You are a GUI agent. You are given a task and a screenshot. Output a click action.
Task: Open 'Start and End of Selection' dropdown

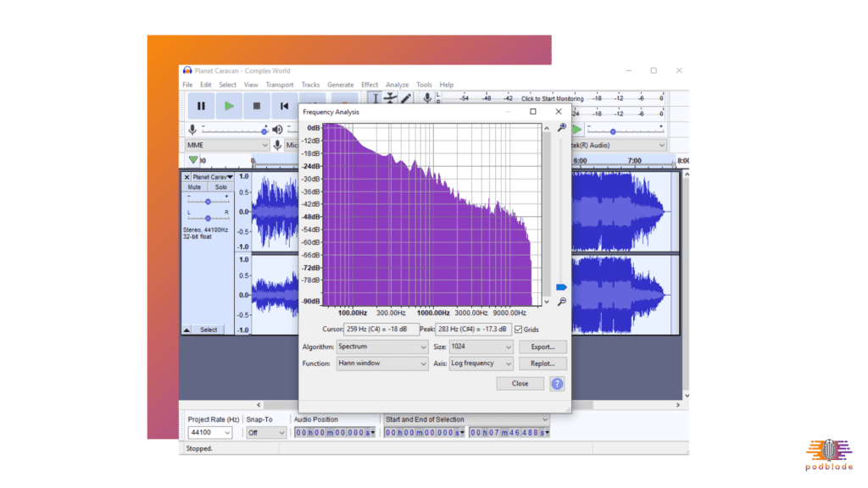pyautogui.click(x=466, y=419)
